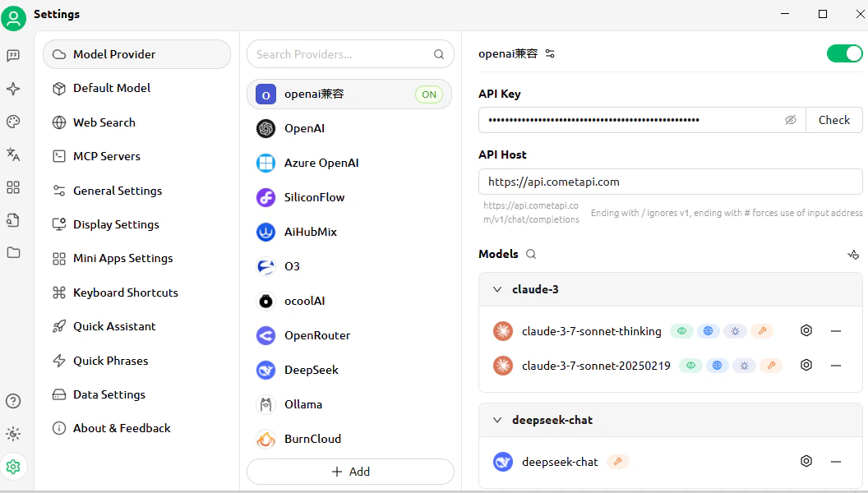Click the Add provider button

pos(350,471)
